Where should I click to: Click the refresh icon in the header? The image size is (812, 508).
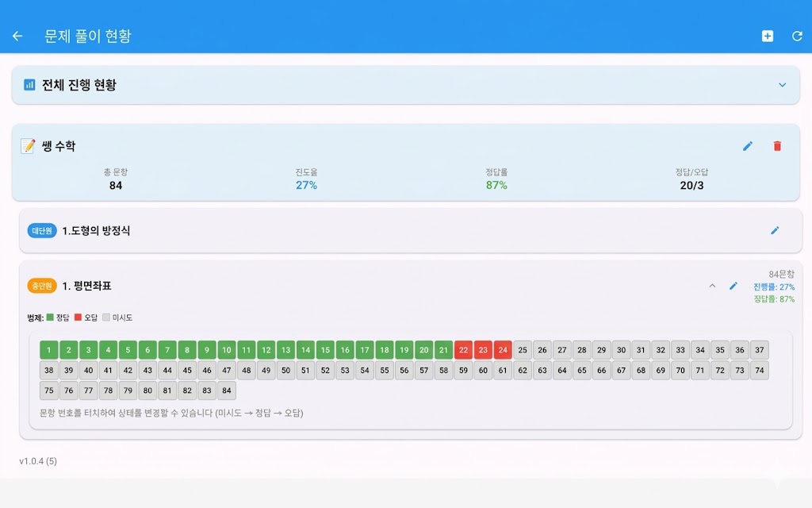[x=797, y=36]
